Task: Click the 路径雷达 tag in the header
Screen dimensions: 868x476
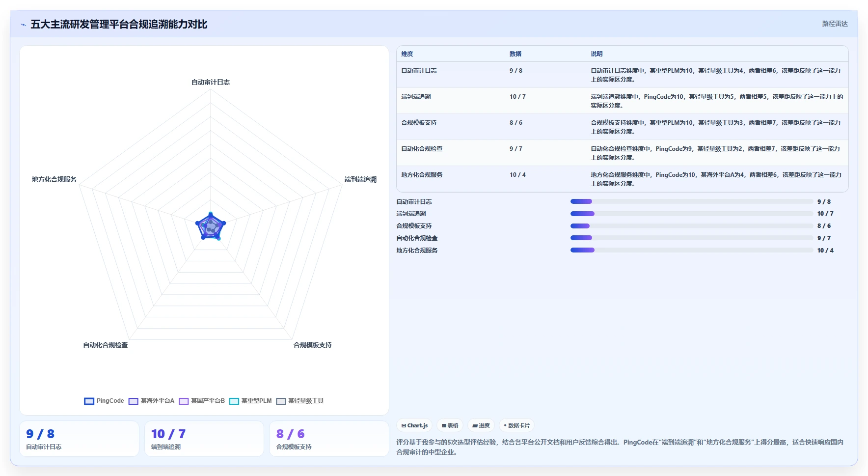Action: [x=835, y=24]
